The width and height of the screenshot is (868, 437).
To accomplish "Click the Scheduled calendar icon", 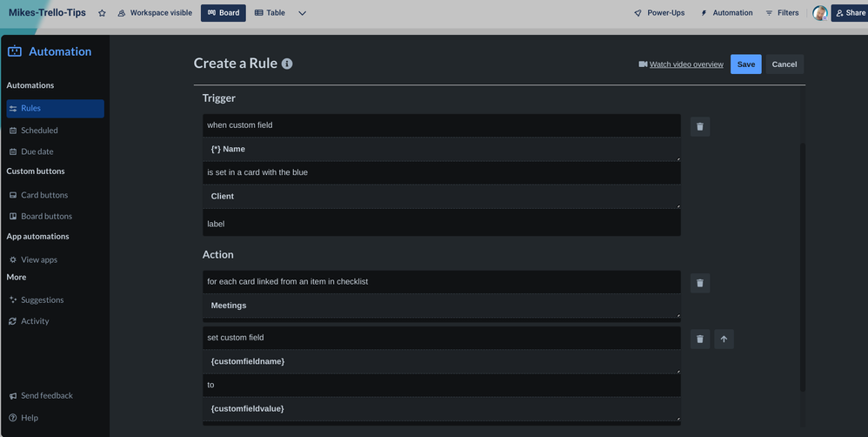I will (13, 131).
